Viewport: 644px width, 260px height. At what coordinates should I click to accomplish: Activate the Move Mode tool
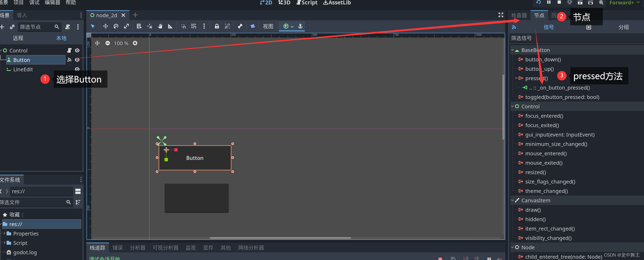coord(106,26)
